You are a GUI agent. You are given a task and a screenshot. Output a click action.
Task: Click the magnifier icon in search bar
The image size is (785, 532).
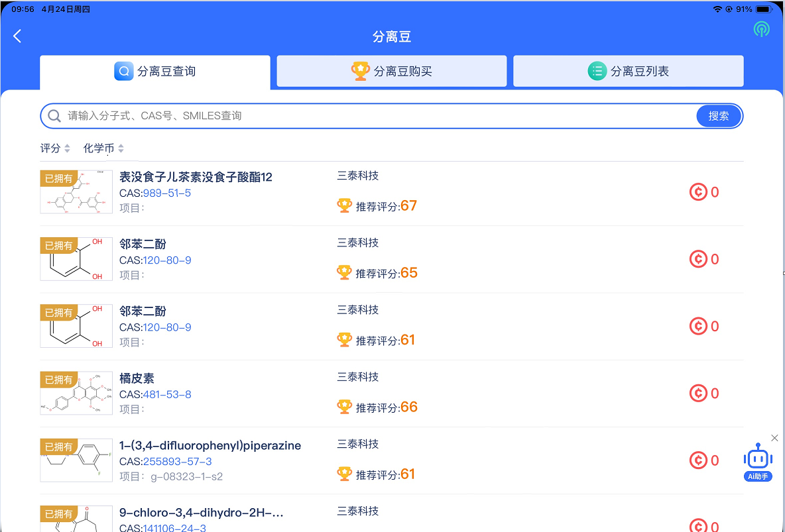click(x=55, y=116)
